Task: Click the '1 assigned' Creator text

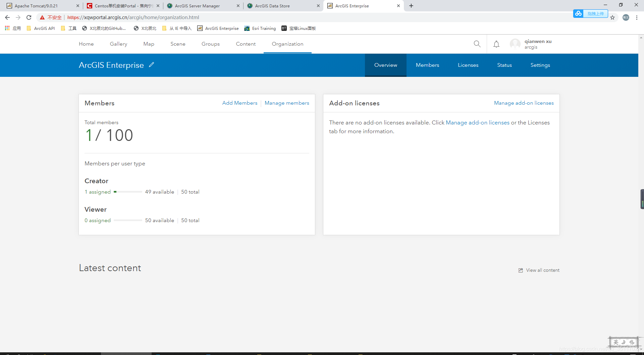Action: 98,192
